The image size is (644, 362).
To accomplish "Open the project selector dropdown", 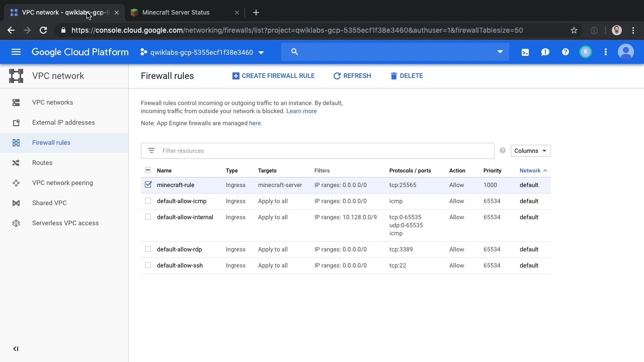I will [x=202, y=52].
